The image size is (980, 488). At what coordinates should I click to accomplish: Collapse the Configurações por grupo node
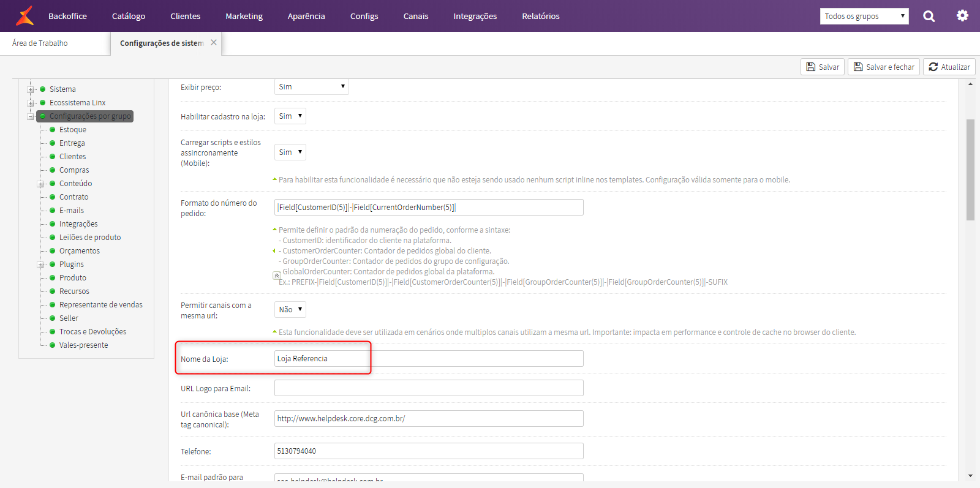tap(31, 116)
